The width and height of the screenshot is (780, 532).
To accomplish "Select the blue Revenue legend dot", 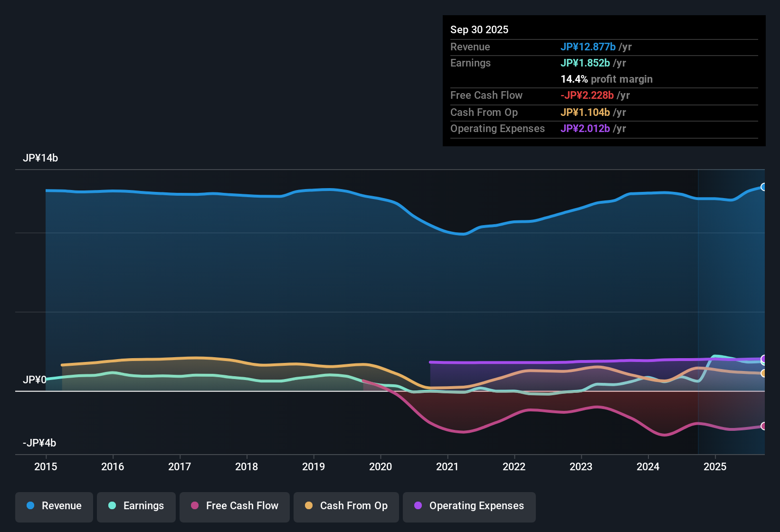I will (30, 505).
